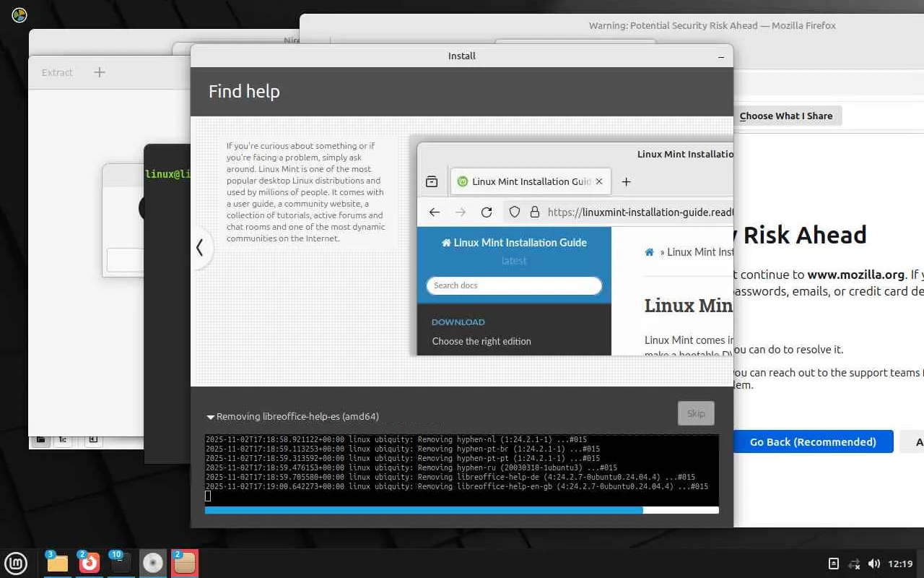Click the 'Search docs' field in the slide

[x=514, y=285]
